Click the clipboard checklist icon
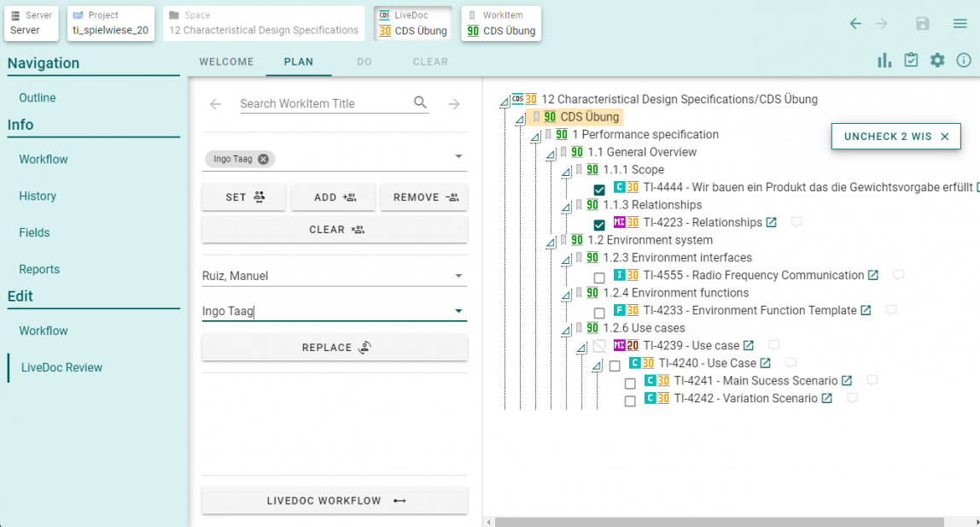Screen dimensions: 980x527 click(911, 60)
